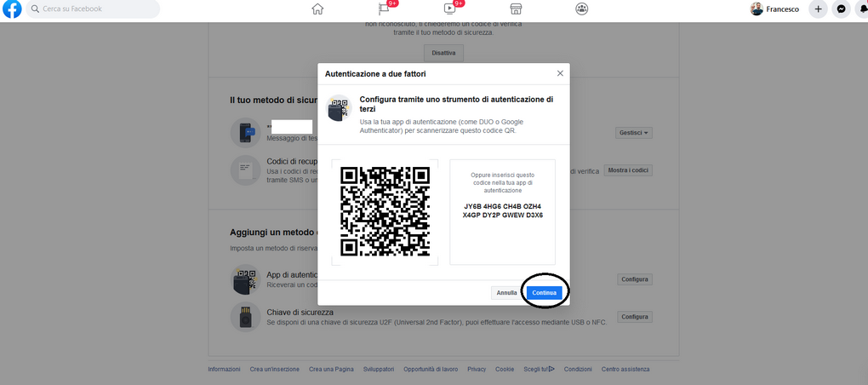Close the Autenticazione a due fattori dialog
The height and width of the screenshot is (385, 868).
pos(560,73)
